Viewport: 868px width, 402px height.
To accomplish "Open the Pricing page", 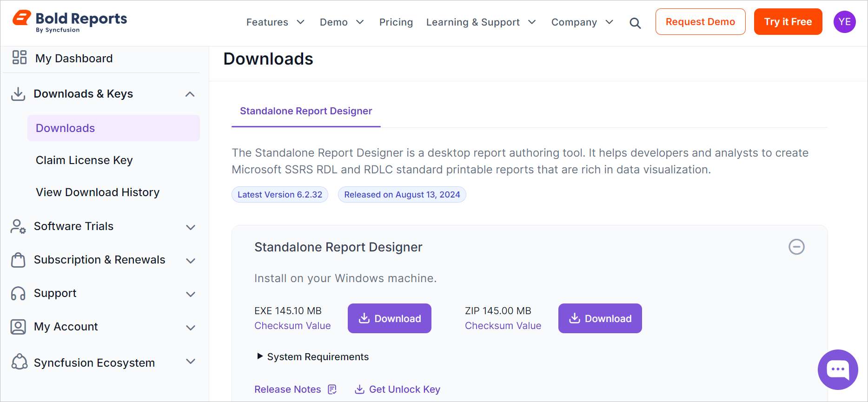I will point(396,22).
